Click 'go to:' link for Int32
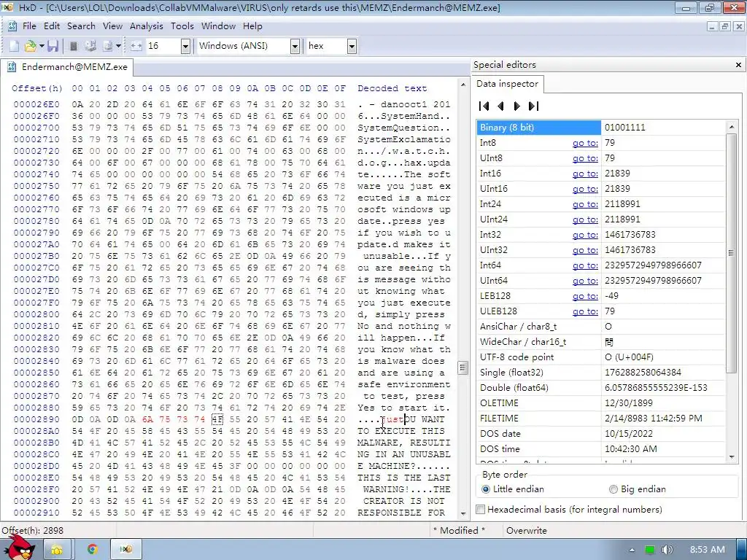The width and height of the screenshot is (747, 560). 585,235
